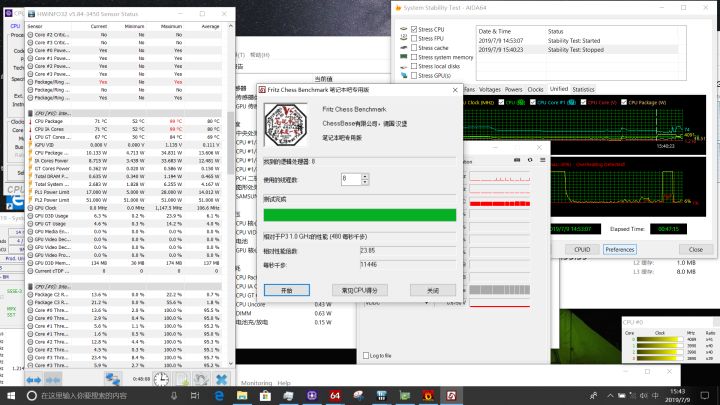720x405 pixels.
Task: Click HWiNFO expand-window right arrows icon
Action: (x=34, y=380)
